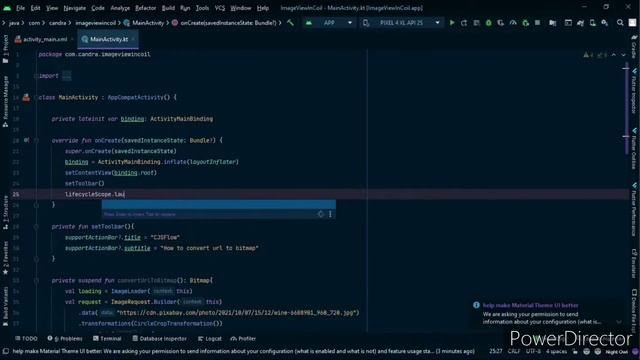Screen dimensions: 640x360
Task: Open the completion popup's three-dot options
Action: point(330,214)
